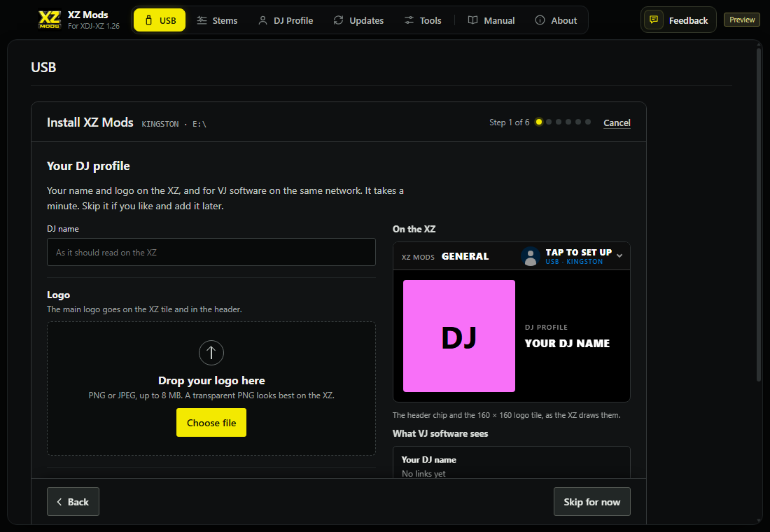Viewport: 770px width, 532px height.
Task: Show the About section
Action: (556, 20)
